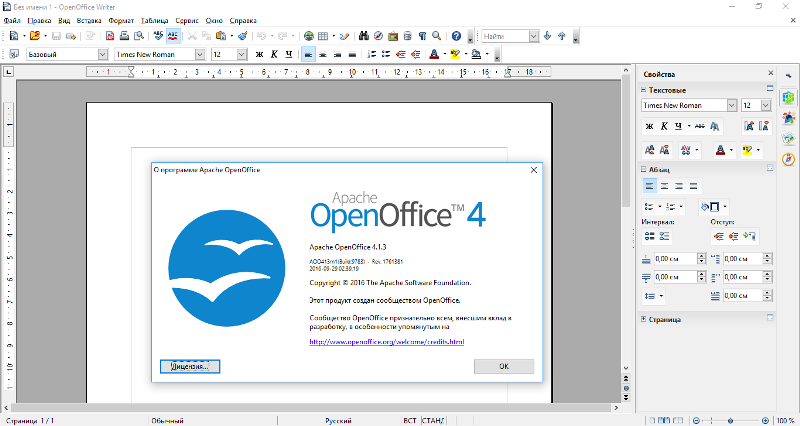This screenshot has width=800, height=426.
Task: Click the Help question mark toolbar icon
Action: pos(456,36)
